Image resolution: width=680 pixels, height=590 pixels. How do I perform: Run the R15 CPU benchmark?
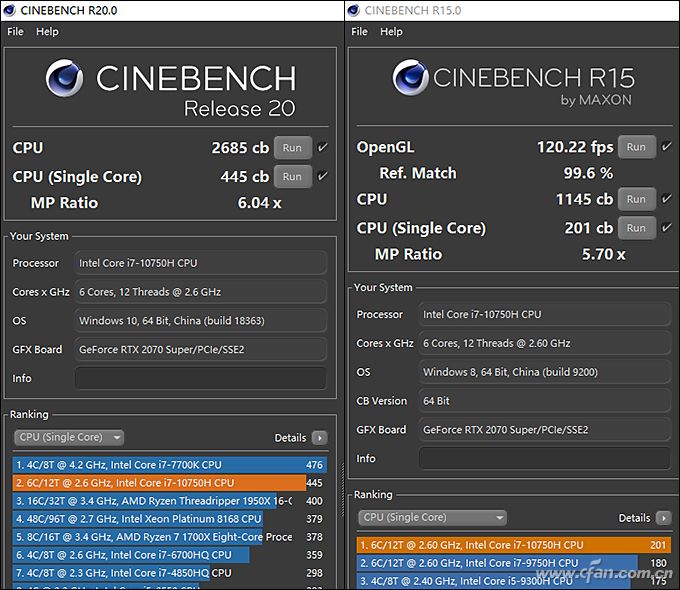(636, 199)
